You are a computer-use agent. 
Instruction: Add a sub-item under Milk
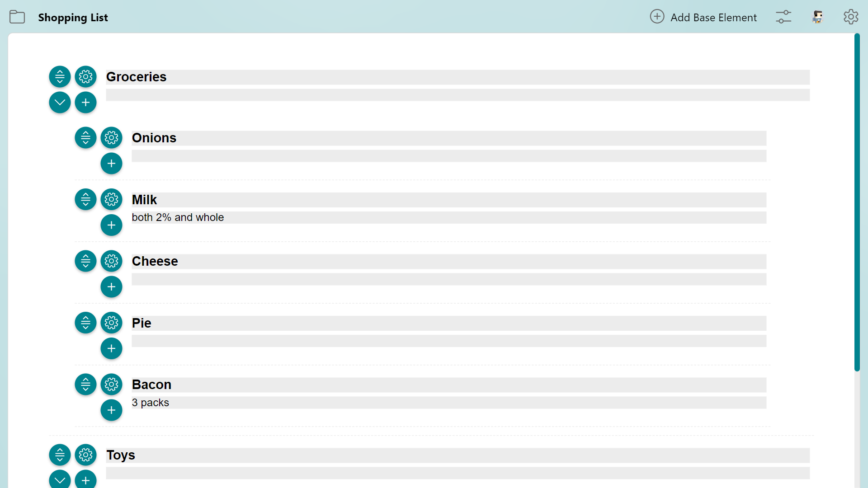pos(111,225)
